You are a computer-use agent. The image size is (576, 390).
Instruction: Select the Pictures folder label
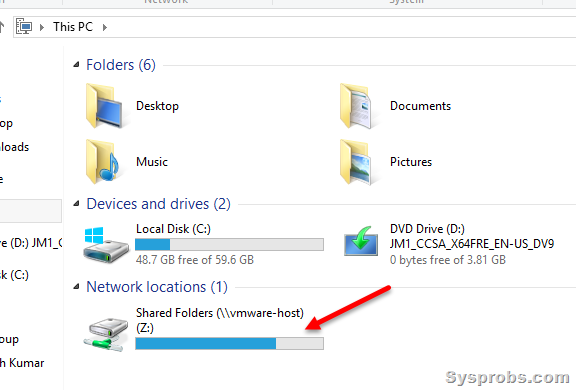tap(411, 162)
